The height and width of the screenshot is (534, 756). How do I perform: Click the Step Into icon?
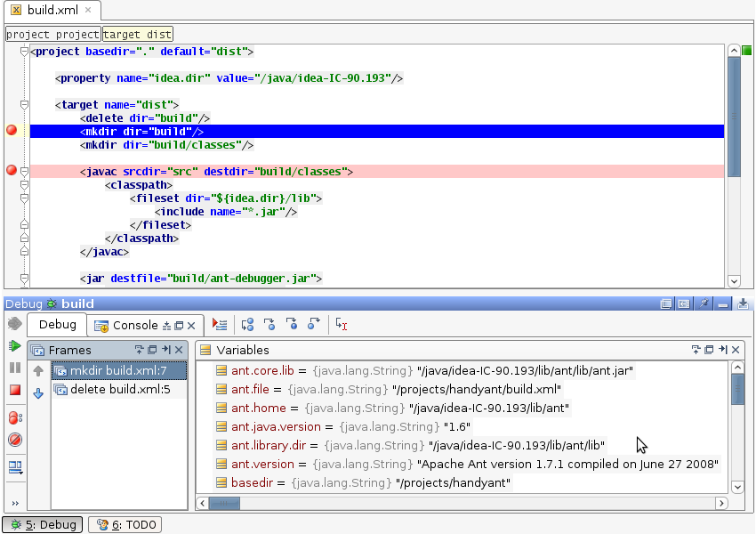tap(269, 326)
